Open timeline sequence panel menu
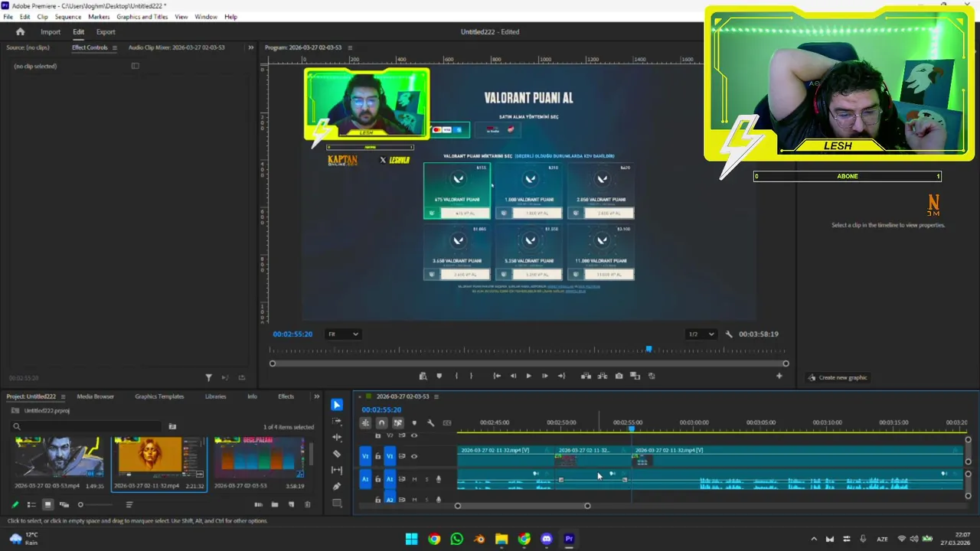The width and height of the screenshot is (980, 551). 437,396
